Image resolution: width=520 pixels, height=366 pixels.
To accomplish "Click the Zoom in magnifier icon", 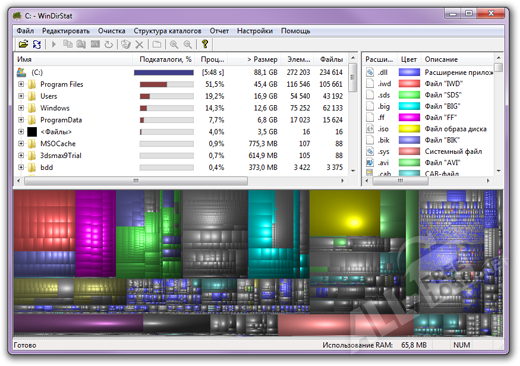I will tap(174, 44).
